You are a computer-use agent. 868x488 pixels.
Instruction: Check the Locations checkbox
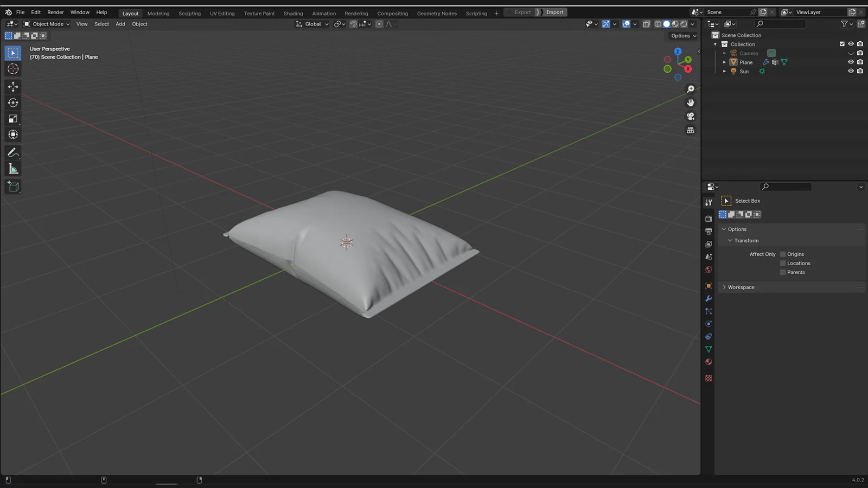tap(782, 263)
